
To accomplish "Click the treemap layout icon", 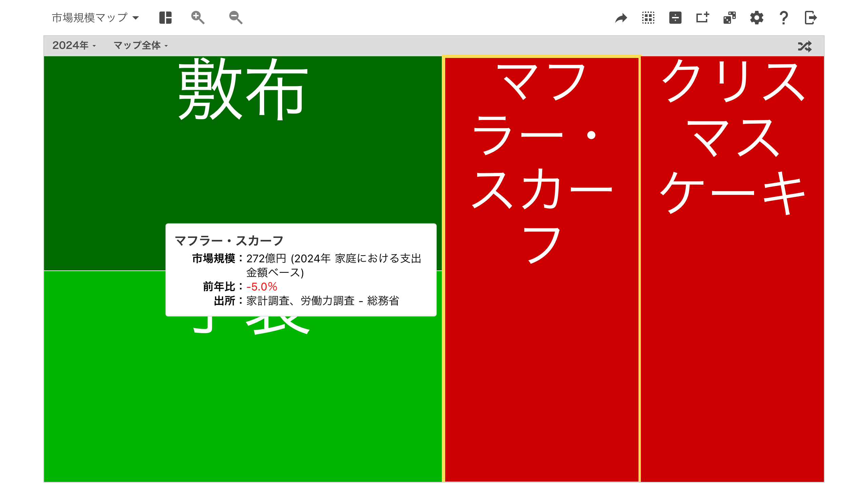I will (165, 18).
